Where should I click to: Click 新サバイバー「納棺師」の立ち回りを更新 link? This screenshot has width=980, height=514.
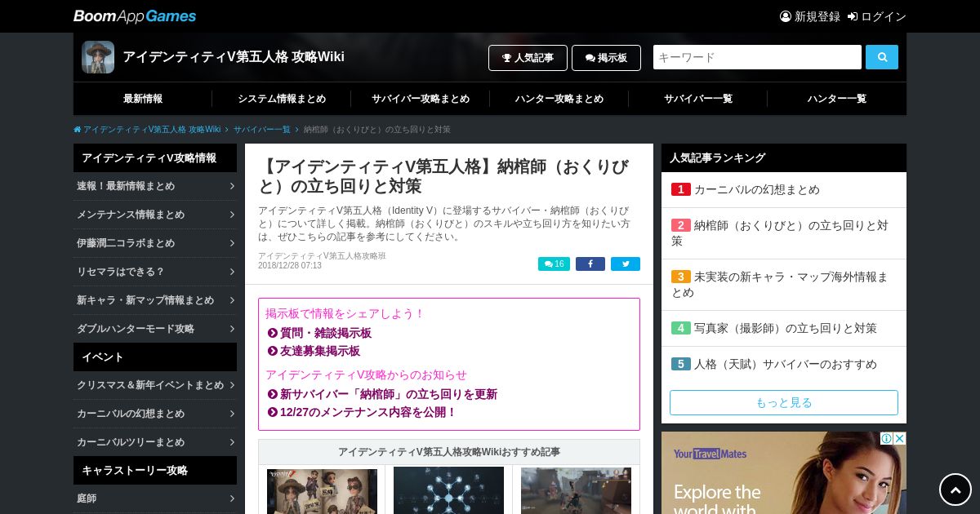(388, 394)
